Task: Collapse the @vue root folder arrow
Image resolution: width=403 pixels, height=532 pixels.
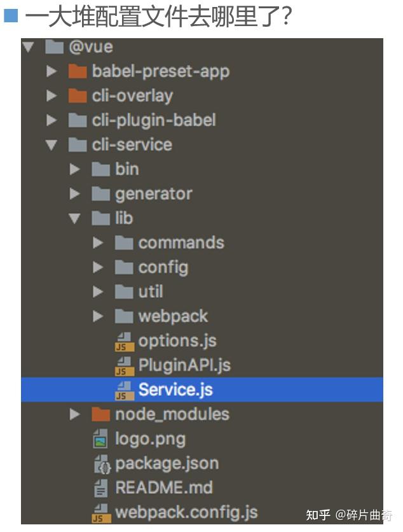Action: click(28, 47)
